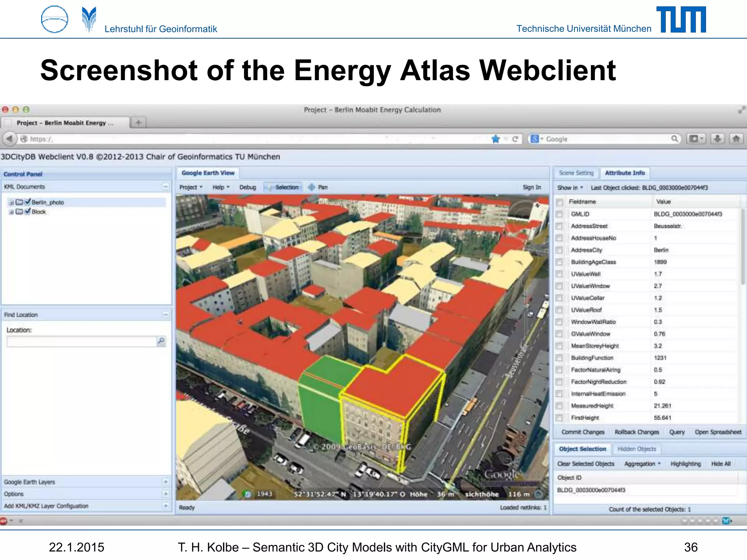Click the bookmark star icon in address bar
747x560 pixels.
(495, 139)
